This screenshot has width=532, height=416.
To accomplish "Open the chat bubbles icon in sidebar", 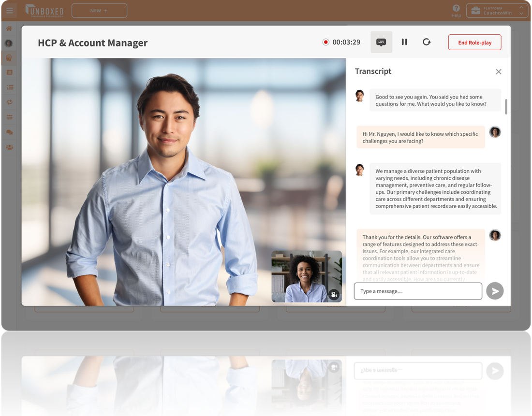I will (9, 132).
